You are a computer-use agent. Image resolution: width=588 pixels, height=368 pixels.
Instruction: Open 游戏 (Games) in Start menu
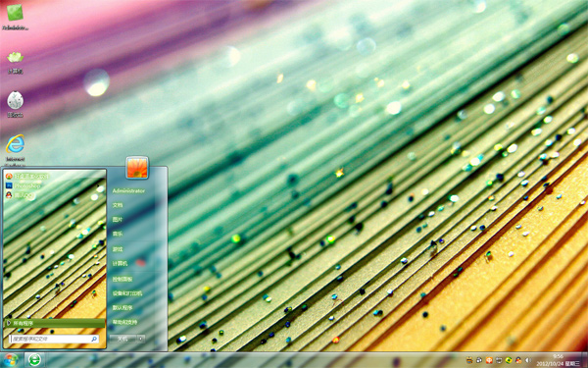click(x=118, y=249)
